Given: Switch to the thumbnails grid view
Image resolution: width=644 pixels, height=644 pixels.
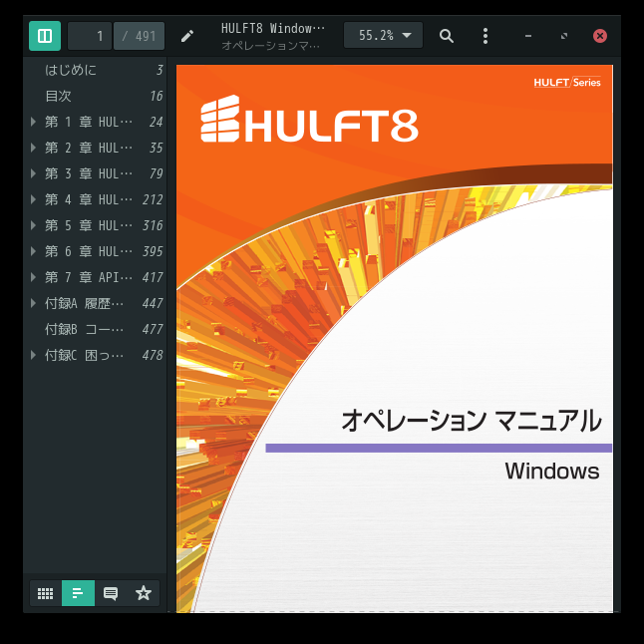Looking at the screenshot, I should point(46,593).
